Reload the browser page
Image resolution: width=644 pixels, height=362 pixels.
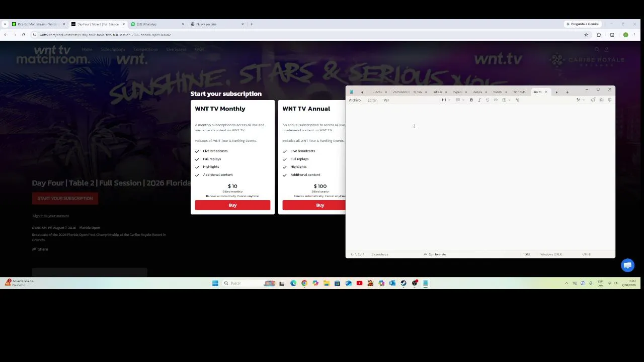pyautogui.click(x=24, y=35)
